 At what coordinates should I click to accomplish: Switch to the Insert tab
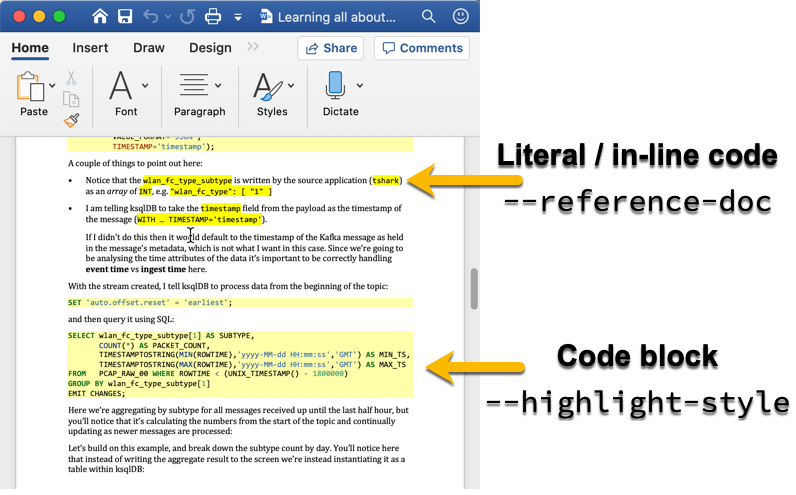(90, 48)
